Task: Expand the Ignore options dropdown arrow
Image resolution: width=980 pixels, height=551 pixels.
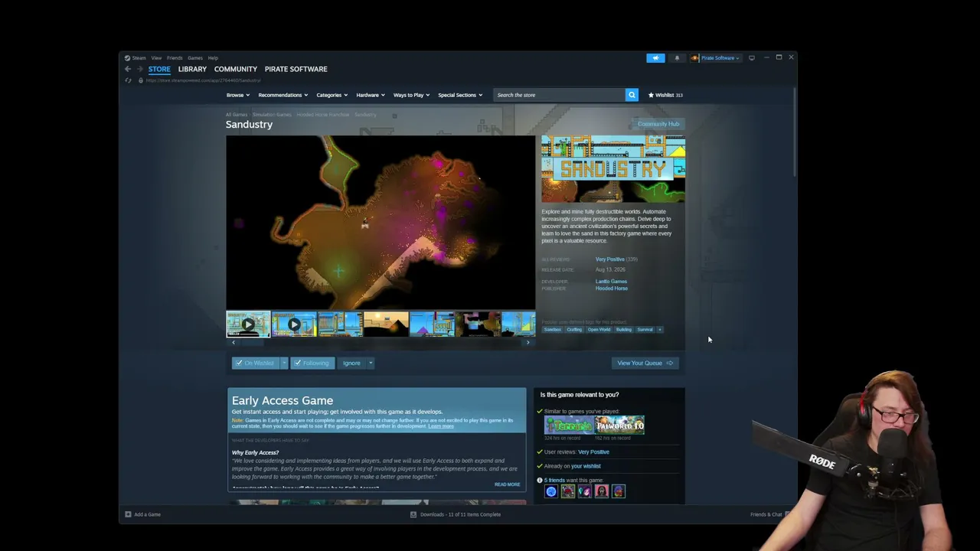Action: (x=371, y=363)
